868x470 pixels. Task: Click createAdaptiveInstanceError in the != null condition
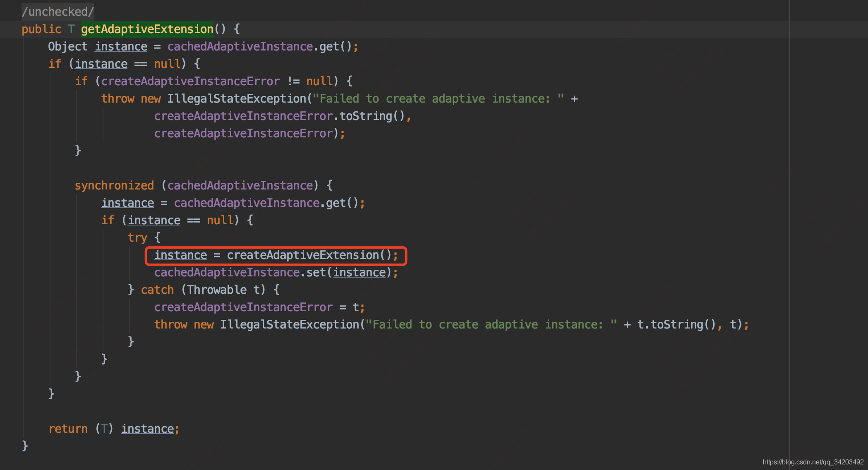click(190, 81)
